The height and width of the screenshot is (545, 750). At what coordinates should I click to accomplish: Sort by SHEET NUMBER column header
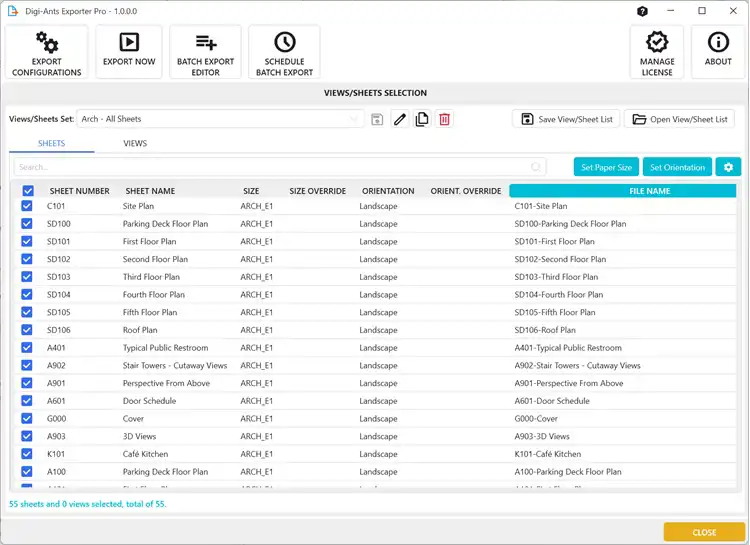[79, 191]
